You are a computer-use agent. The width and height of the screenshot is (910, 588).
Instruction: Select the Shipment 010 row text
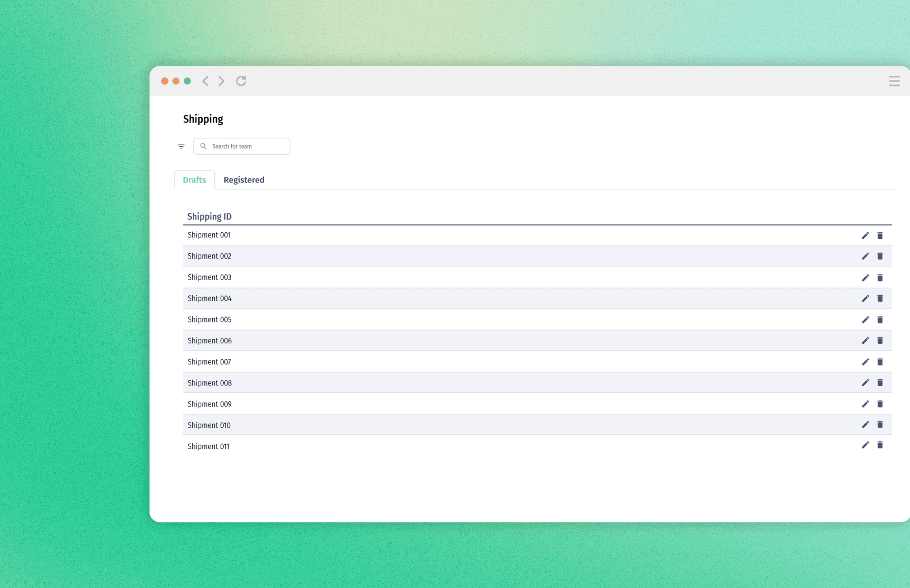click(209, 425)
